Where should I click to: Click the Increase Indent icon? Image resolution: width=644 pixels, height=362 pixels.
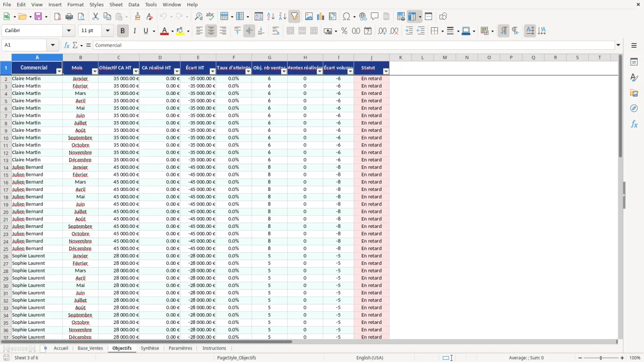pyautogui.click(x=409, y=31)
